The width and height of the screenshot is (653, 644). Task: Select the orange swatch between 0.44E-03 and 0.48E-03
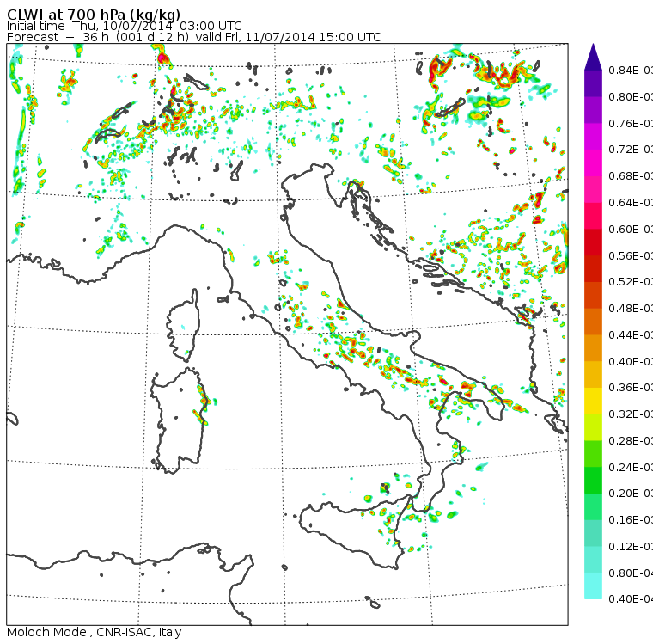[593, 322]
